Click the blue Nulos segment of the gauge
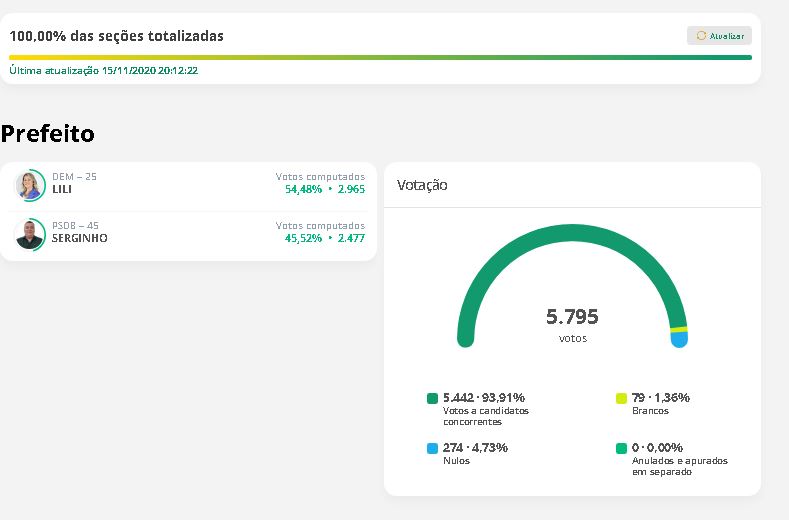 pos(680,340)
